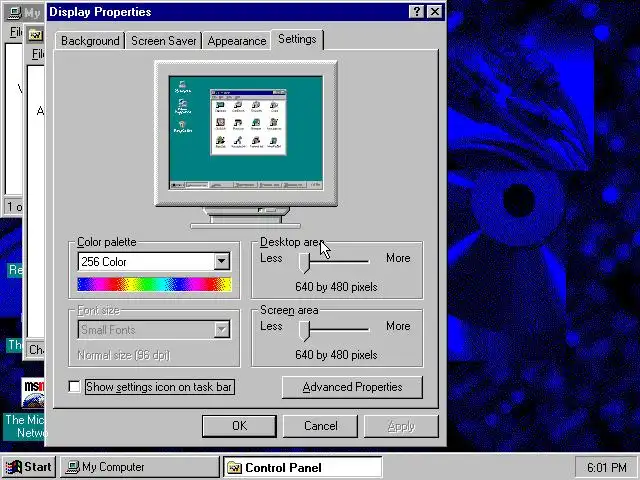Click the greyed Apply button
Viewport: 640px width, 480px height.
pyautogui.click(x=401, y=426)
